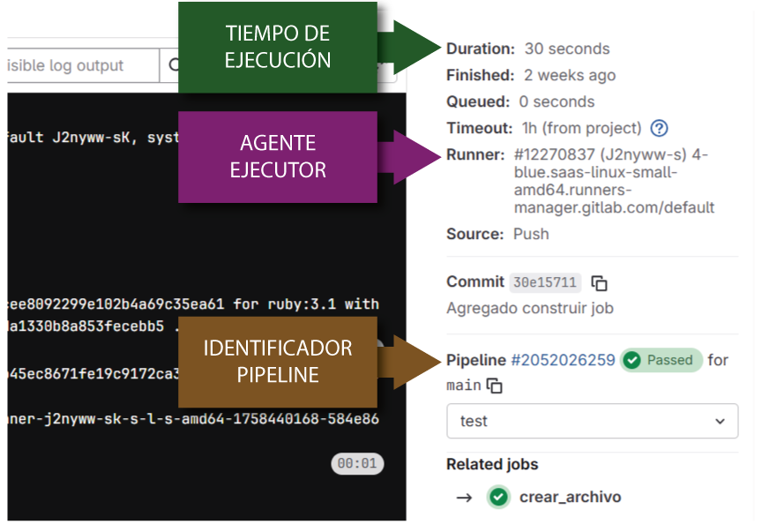Focus the visible log output search field
Screen dimensions: 762x532
(79, 65)
